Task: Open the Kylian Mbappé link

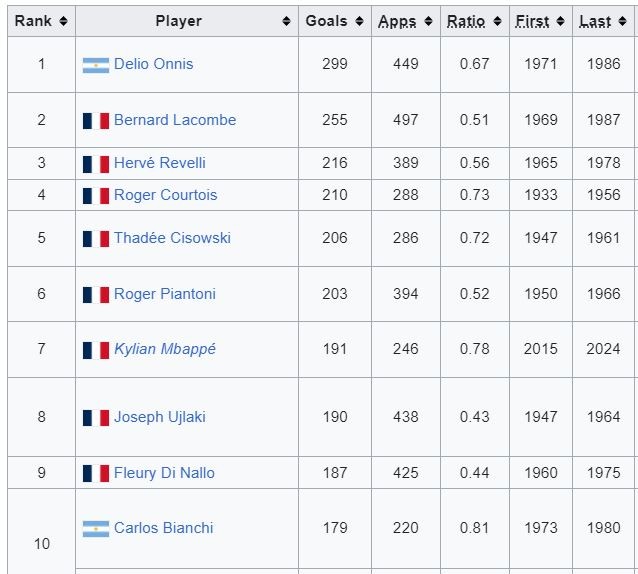Action: pyautogui.click(x=164, y=349)
